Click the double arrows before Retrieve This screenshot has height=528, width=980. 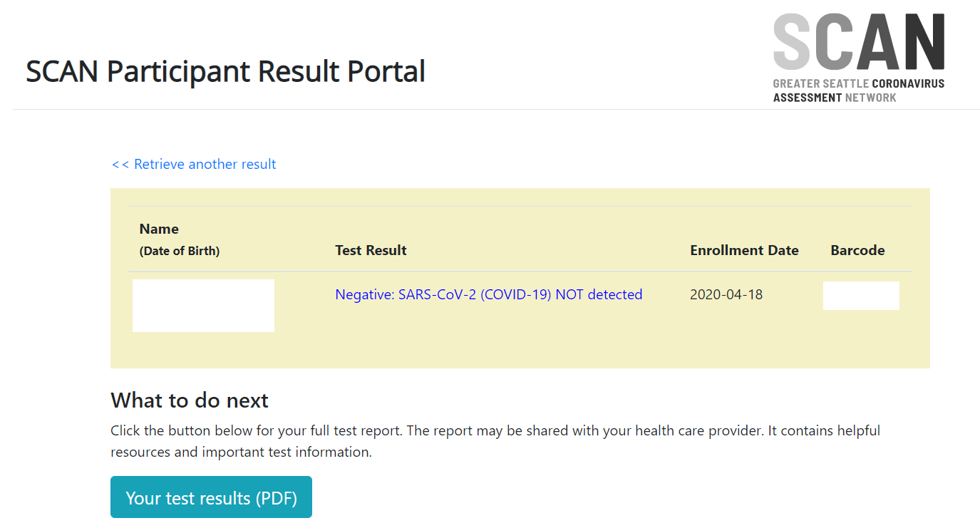(120, 165)
